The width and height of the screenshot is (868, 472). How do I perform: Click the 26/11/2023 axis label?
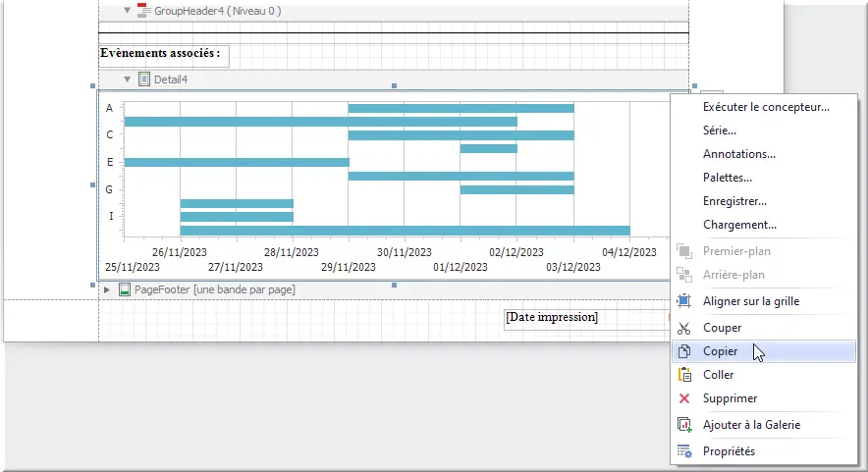point(180,252)
